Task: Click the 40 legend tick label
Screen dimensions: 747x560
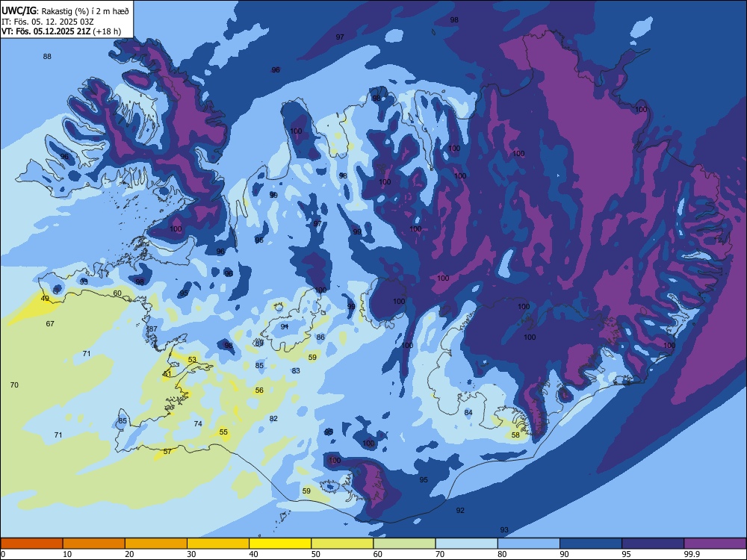Action: click(x=253, y=554)
